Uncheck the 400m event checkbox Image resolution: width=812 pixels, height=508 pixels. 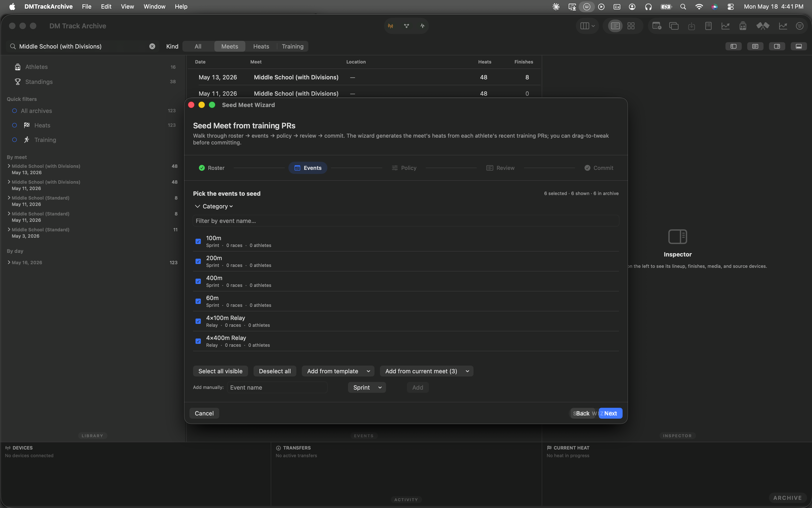point(198,281)
